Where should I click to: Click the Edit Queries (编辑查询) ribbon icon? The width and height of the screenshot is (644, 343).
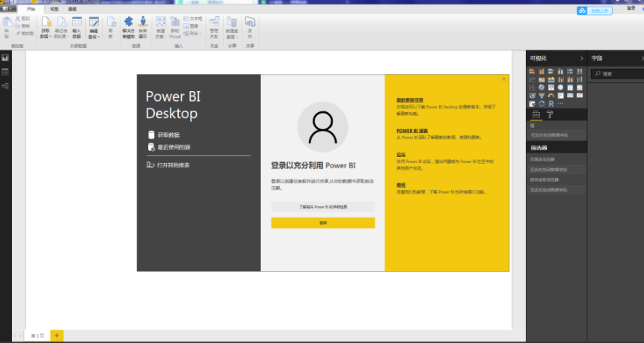93,22
